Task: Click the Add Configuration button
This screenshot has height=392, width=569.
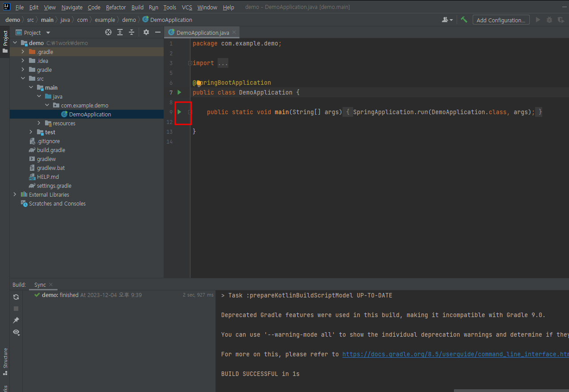Action: coord(501,20)
